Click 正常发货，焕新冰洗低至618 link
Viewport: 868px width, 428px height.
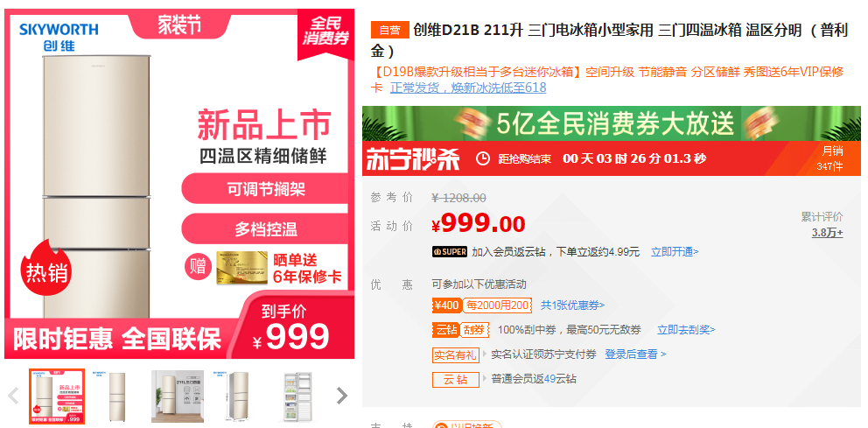pyautogui.click(x=468, y=88)
